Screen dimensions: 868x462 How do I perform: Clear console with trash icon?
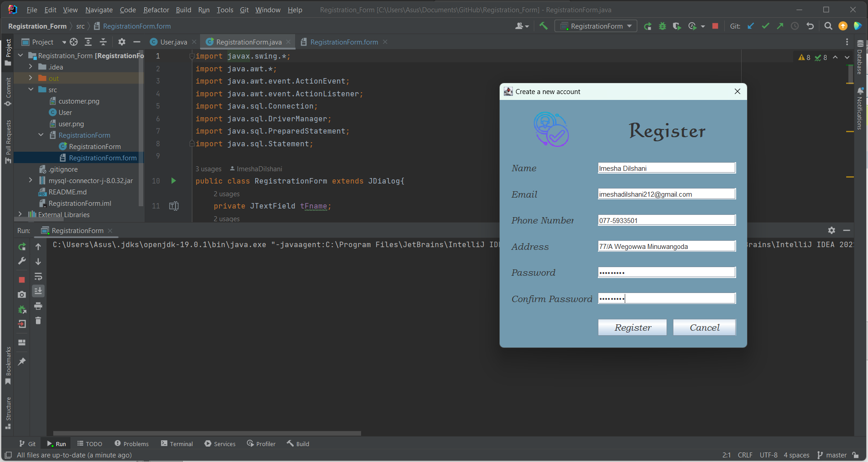point(38,321)
